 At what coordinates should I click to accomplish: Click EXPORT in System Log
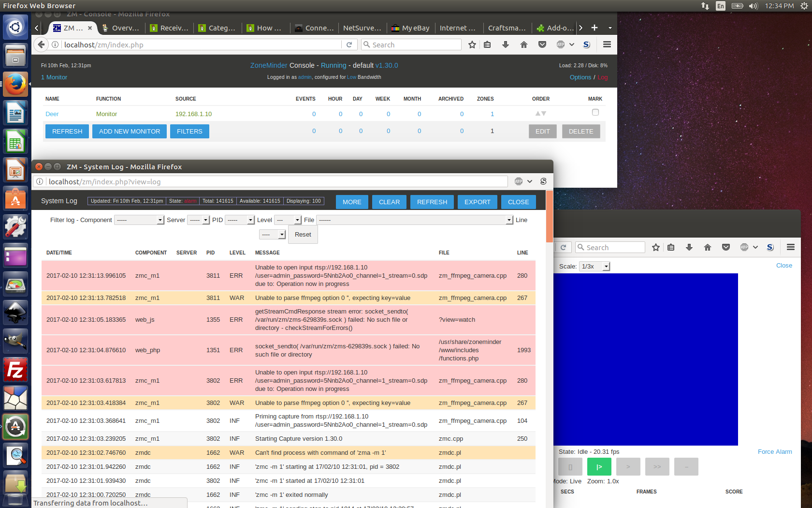pos(478,202)
